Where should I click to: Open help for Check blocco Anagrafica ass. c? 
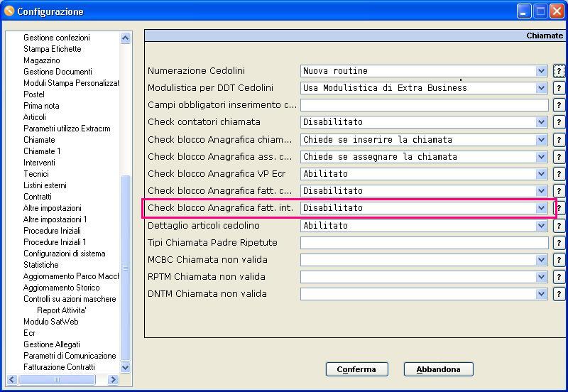559,156
